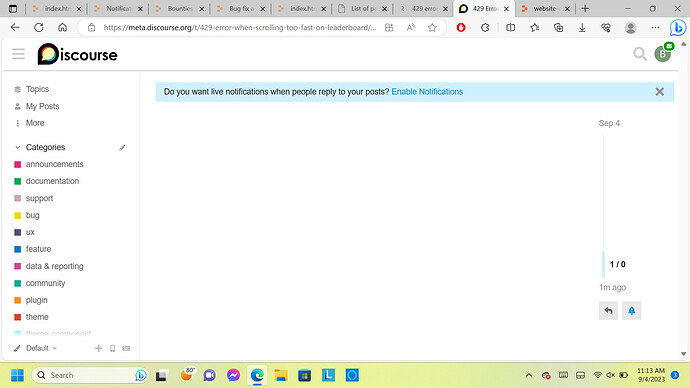Open the data & reporting category
The width and height of the screenshot is (690, 388).
[55, 266]
